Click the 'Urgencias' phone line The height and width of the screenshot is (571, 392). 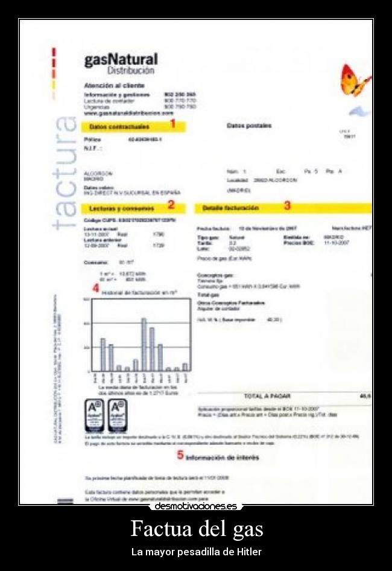[x=140, y=107]
